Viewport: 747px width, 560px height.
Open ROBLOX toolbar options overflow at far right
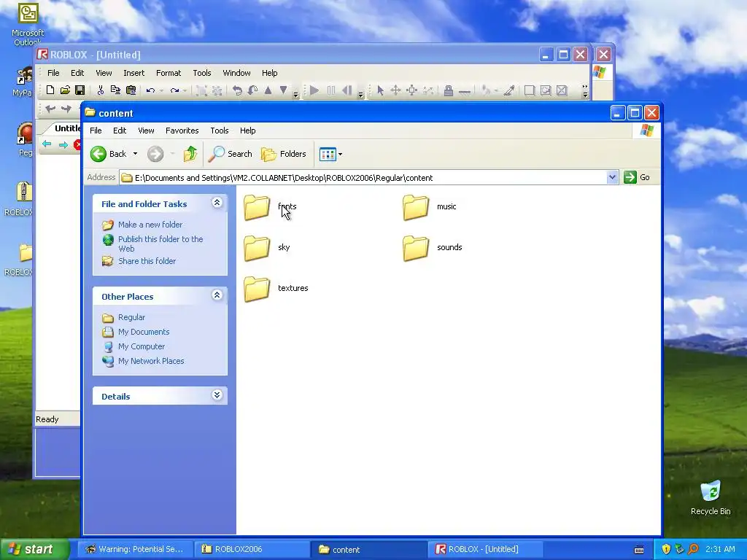click(x=584, y=90)
